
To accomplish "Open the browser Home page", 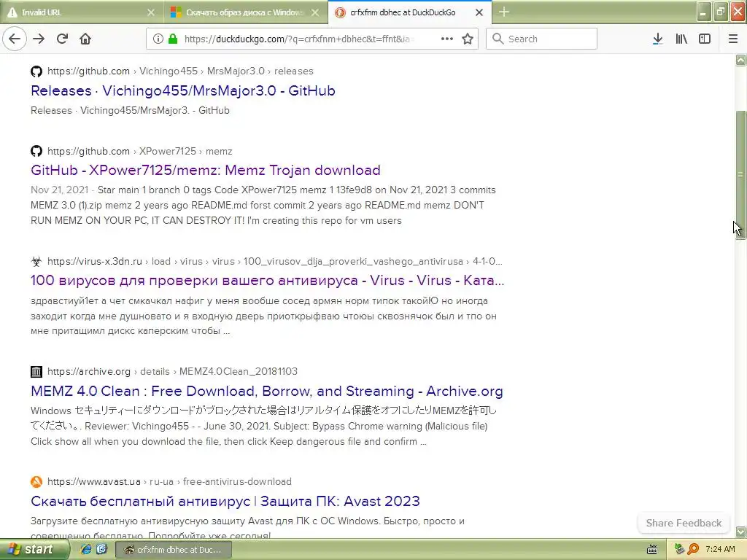I will coord(85,39).
